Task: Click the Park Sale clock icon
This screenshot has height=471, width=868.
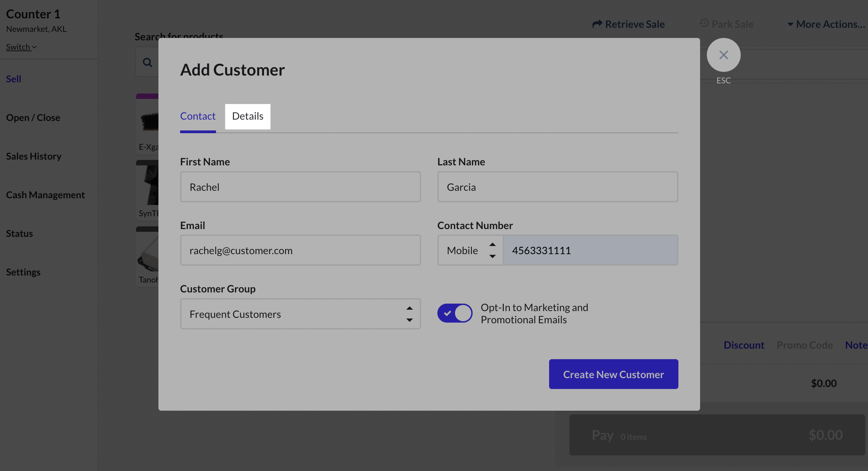Action: 704,23
